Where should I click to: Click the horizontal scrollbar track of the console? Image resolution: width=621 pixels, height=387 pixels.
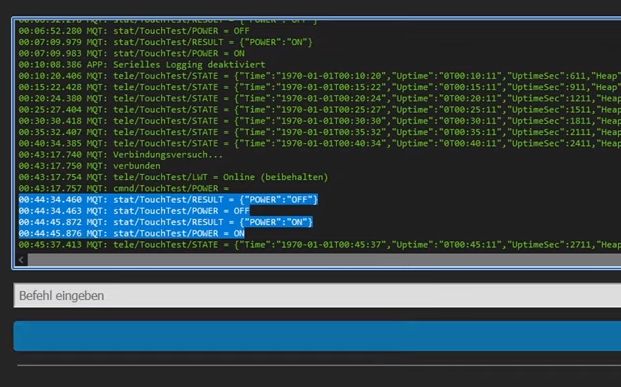[x=324, y=260]
